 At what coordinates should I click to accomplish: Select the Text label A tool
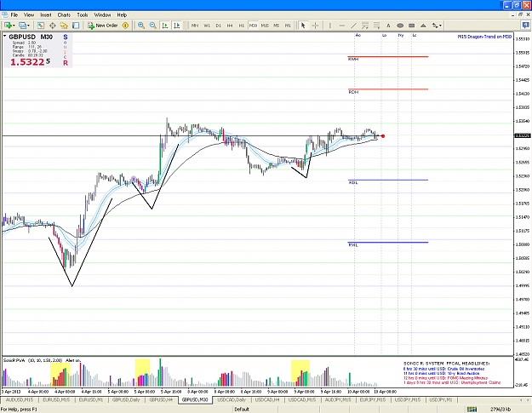(388, 26)
